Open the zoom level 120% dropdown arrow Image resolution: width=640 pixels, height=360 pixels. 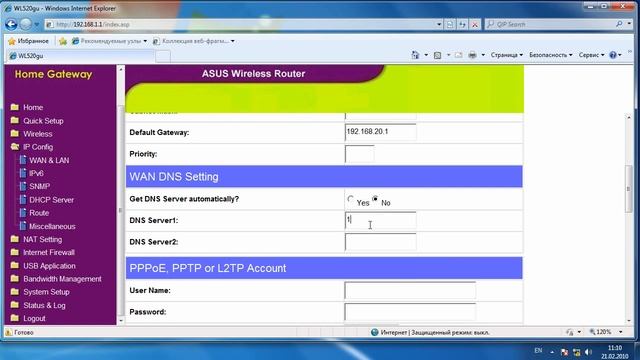tap(620, 332)
